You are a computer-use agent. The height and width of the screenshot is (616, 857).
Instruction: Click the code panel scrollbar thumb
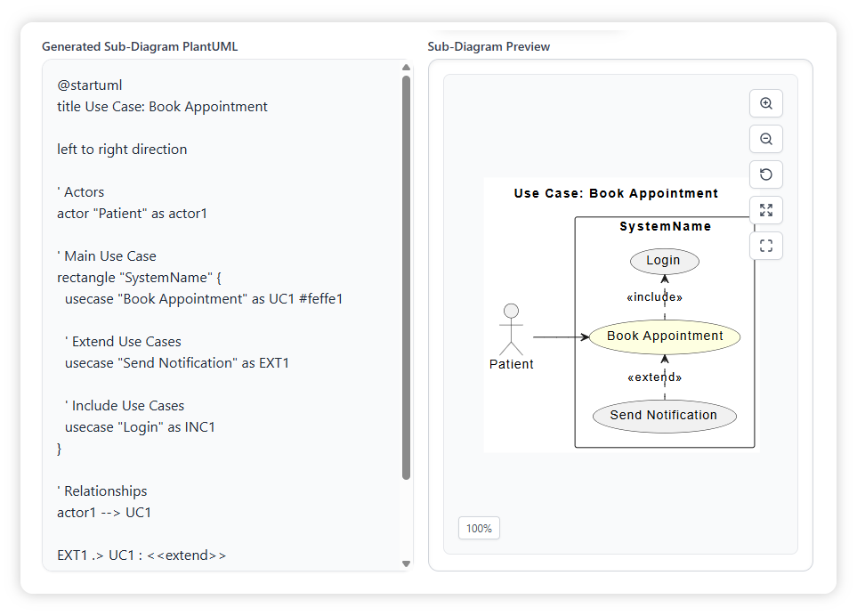[x=406, y=276]
